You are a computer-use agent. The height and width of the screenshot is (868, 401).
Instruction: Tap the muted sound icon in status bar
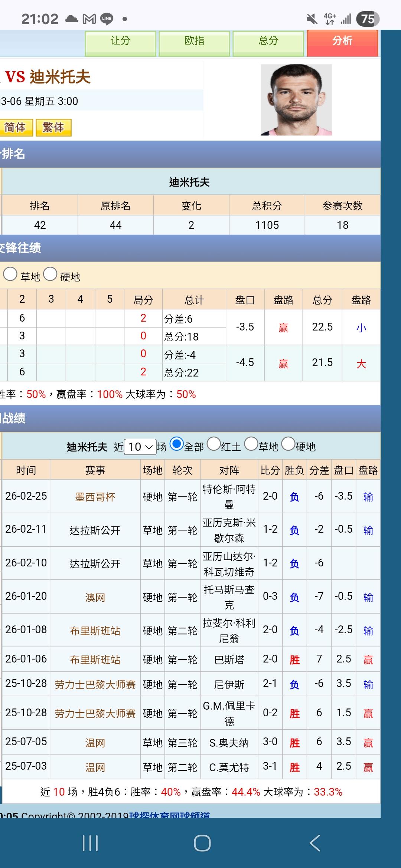coord(312,19)
